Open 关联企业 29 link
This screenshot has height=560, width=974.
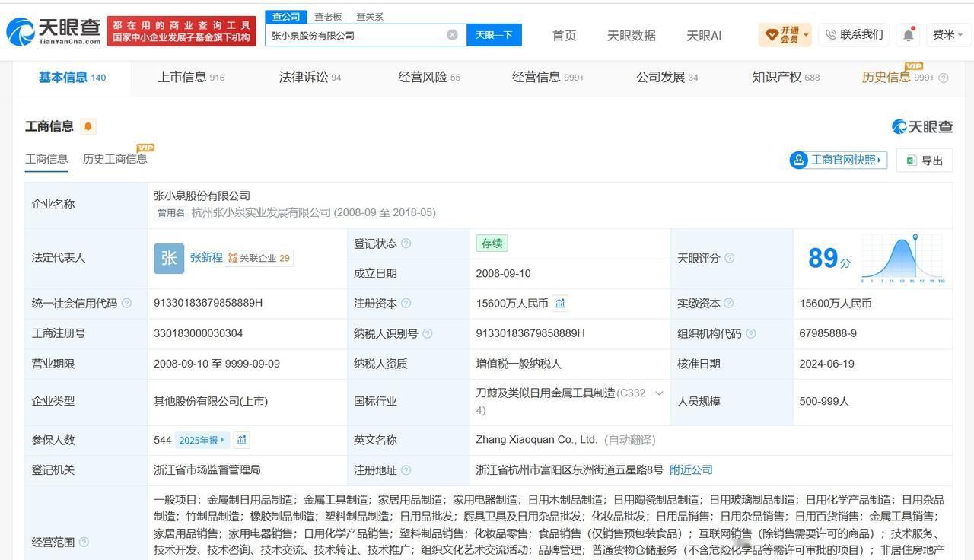259,258
